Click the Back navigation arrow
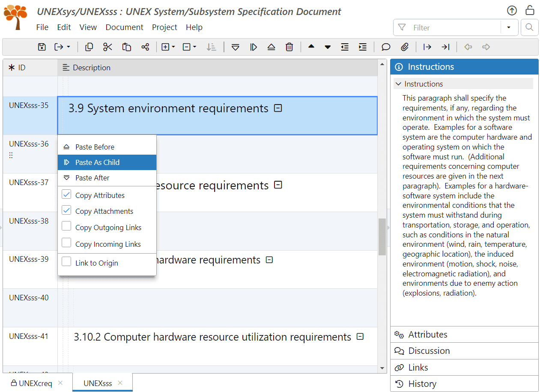 468,47
